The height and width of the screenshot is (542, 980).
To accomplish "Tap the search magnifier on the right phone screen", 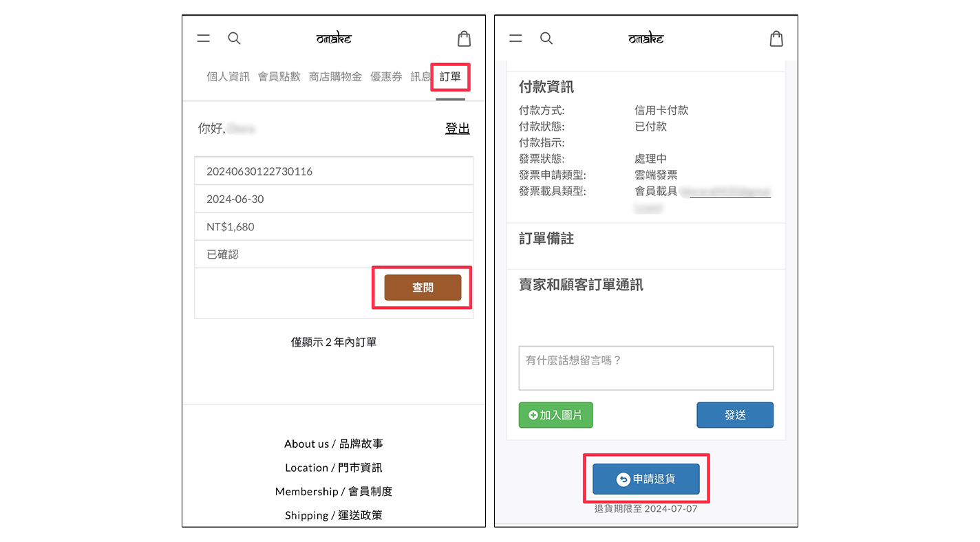I will coord(546,39).
